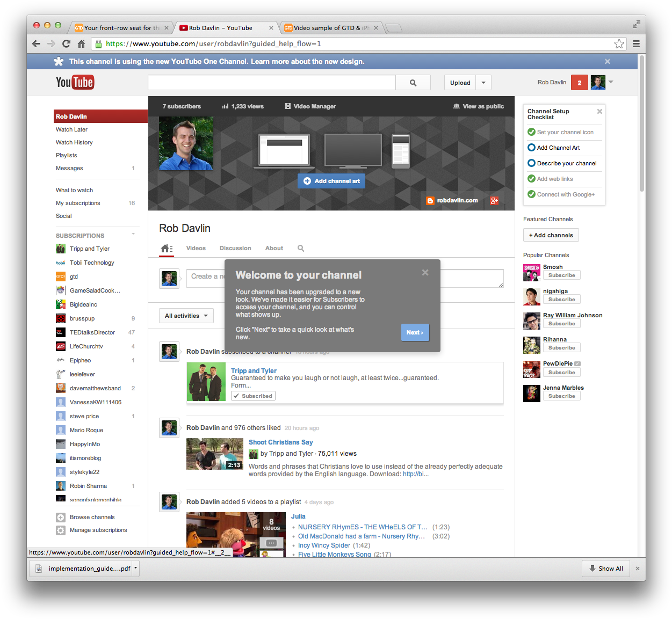The height and width of the screenshot is (619, 672).
Task: Open the account menu dropdown arrow
Action: [611, 82]
